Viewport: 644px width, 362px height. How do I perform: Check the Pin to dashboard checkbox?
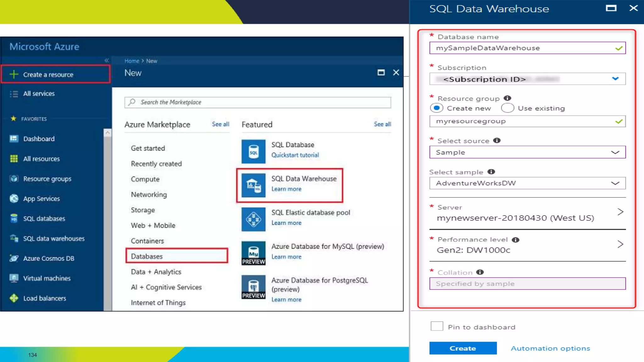coord(437,326)
